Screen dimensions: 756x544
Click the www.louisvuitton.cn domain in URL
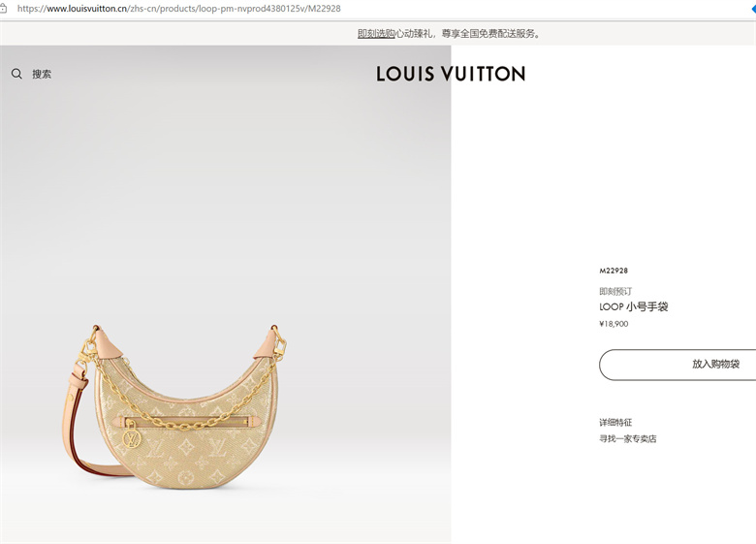click(87, 8)
